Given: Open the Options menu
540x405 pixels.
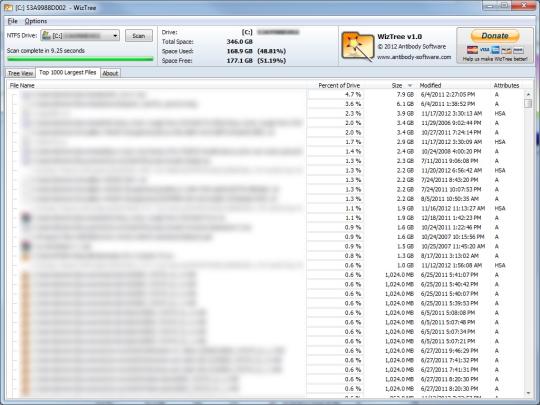Looking at the screenshot, I should tap(36, 21).
